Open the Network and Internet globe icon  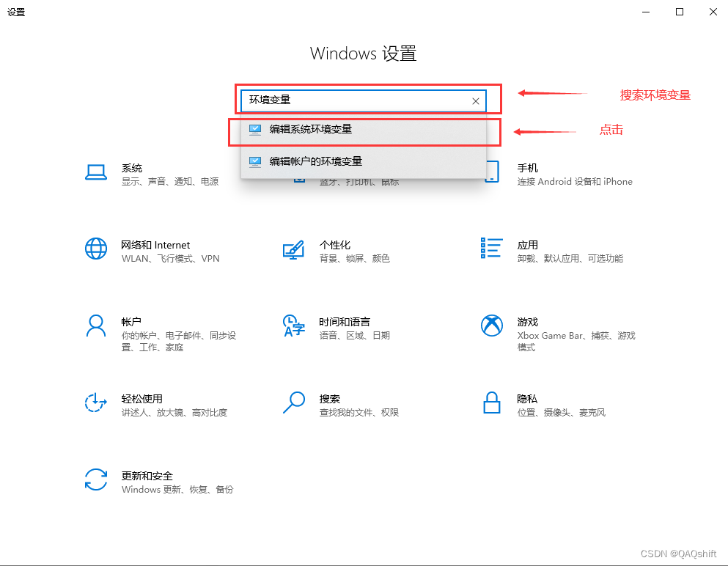coord(96,249)
